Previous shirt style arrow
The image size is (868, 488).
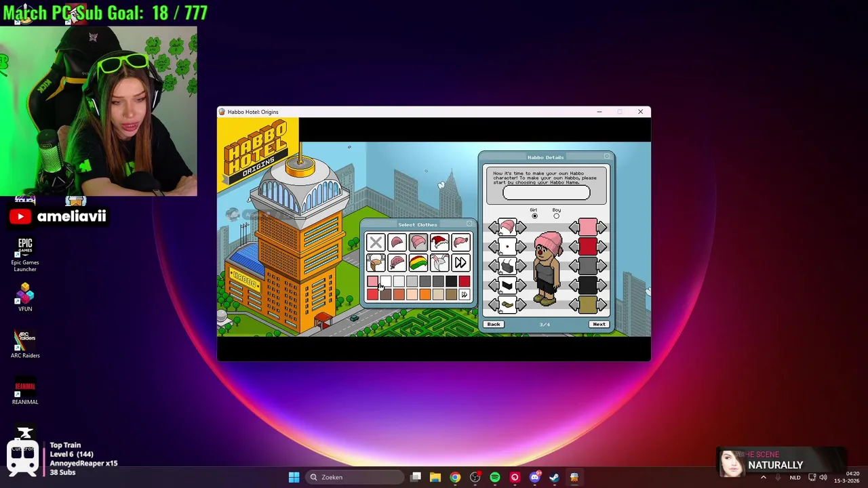click(x=493, y=266)
